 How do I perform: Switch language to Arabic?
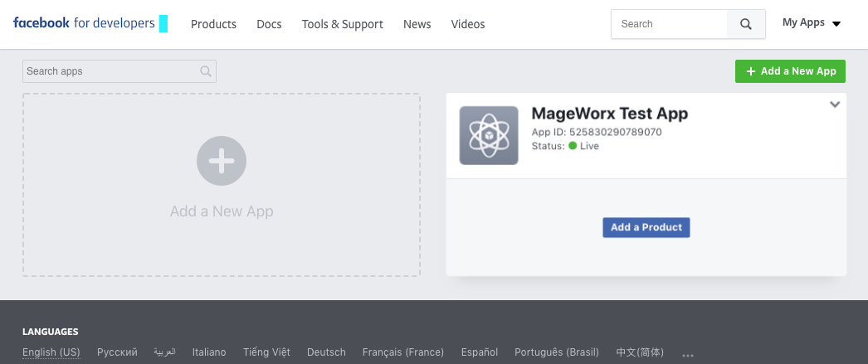coord(165,352)
